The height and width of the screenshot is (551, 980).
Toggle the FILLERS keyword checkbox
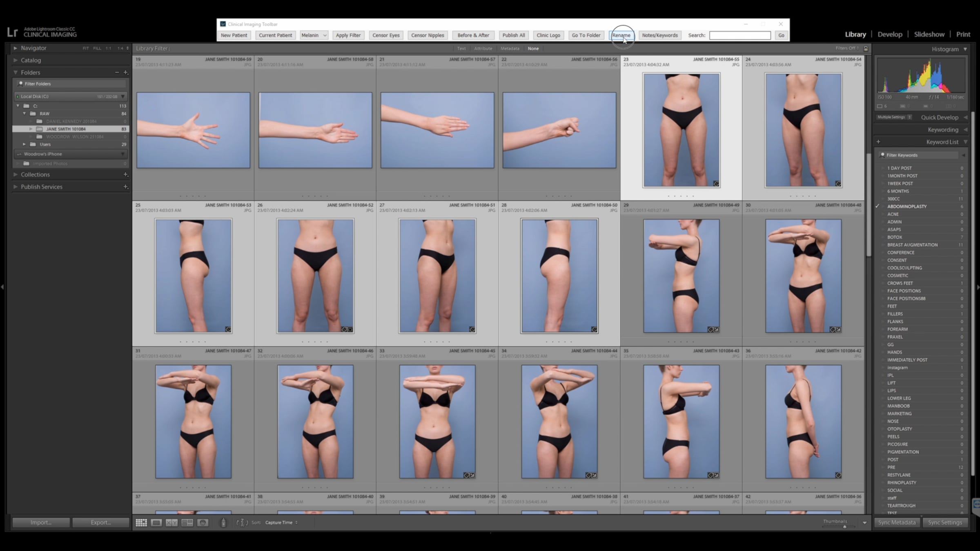click(x=877, y=314)
